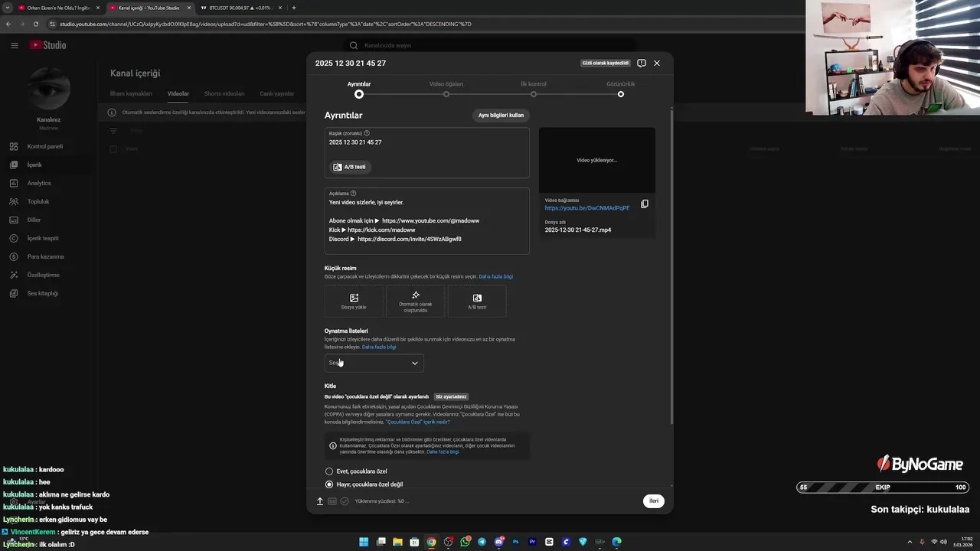Viewport: 980px width, 551px height.
Task: Go back in the browser
Action: [x=8, y=24]
